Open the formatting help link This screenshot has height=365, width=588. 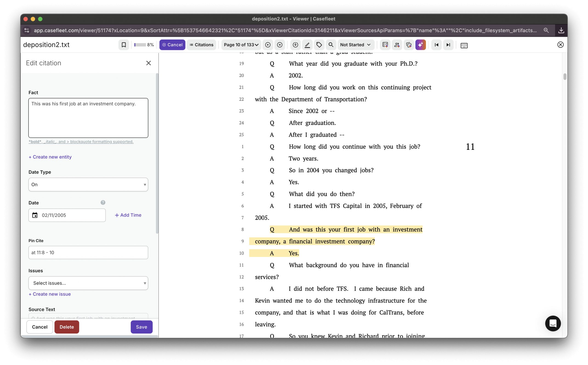tap(81, 142)
